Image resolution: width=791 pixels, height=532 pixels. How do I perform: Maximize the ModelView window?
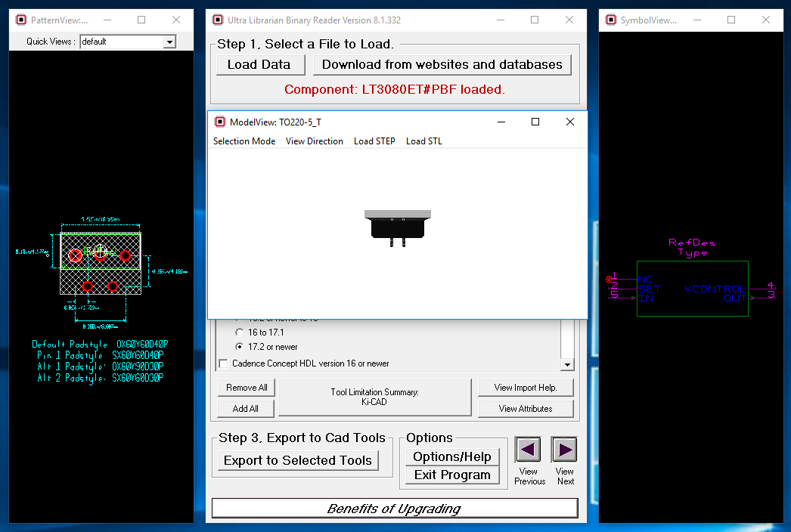tap(535, 122)
